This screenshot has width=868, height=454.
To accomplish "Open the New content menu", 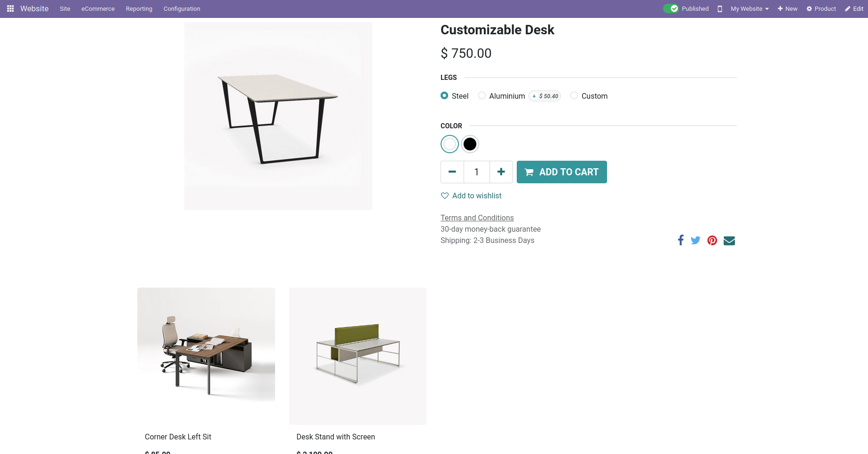I will 788,9.
